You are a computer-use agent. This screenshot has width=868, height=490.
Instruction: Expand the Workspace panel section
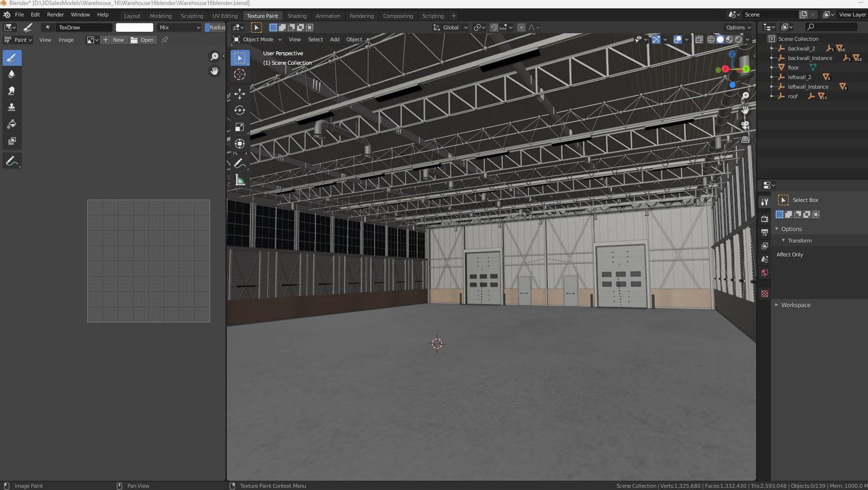click(795, 305)
